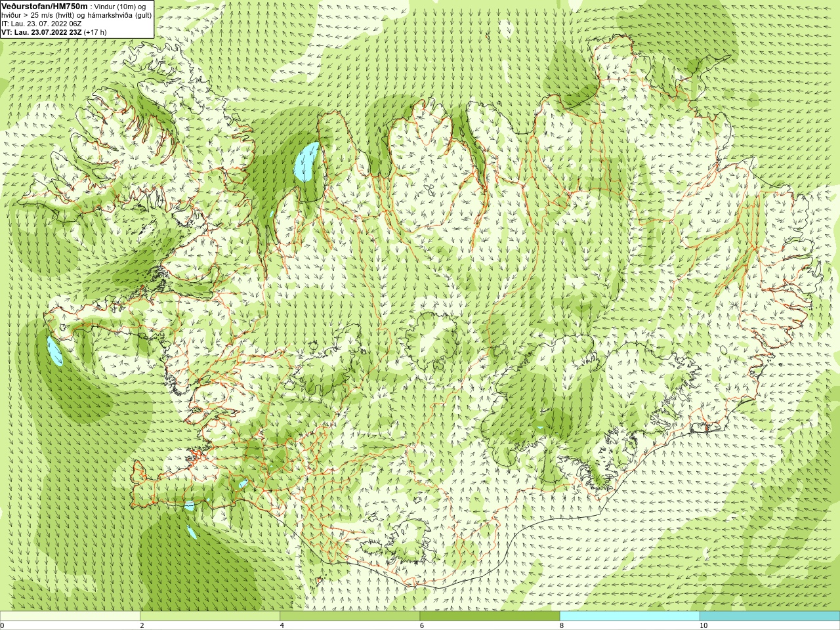Click the '6' scale label
The image size is (840, 630).
[x=422, y=625]
